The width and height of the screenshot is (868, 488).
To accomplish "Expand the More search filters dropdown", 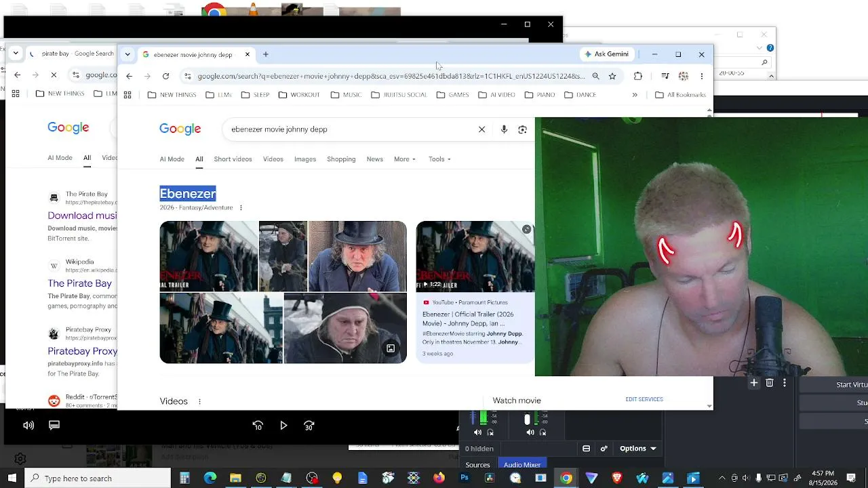I will (x=405, y=159).
